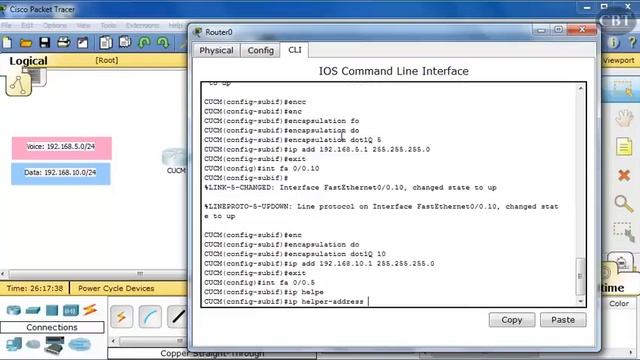Click the Print toolbar icon

[63, 42]
